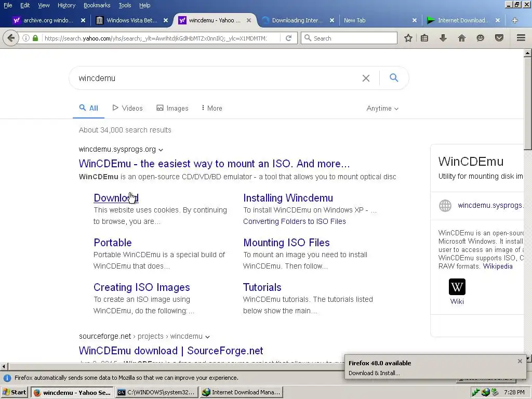Close the Windows Vista Bet... tab
The height and width of the screenshot is (399, 532).
pos(166,20)
